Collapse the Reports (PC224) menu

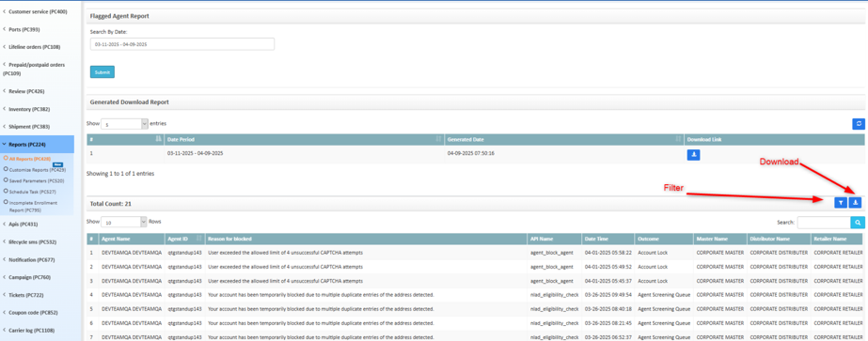pyautogui.click(x=37, y=145)
